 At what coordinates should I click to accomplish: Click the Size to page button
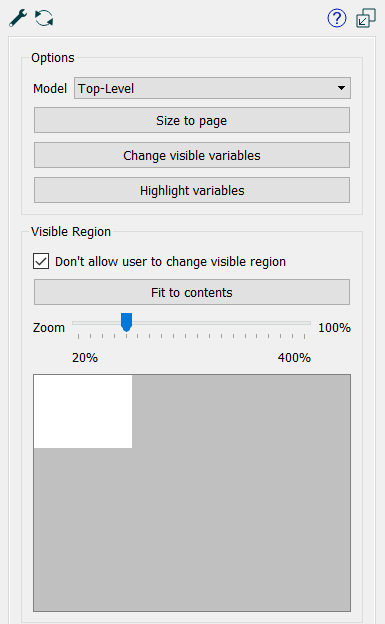click(x=192, y=120)
